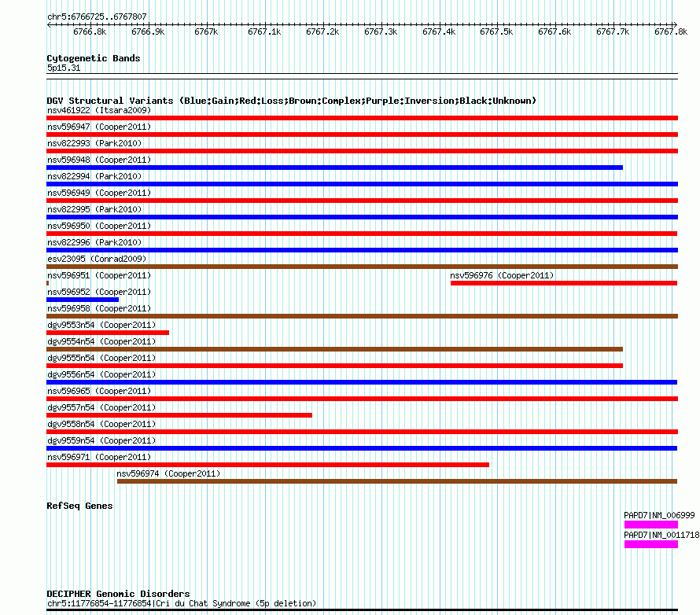700x615 pixels.
Task: Open nsv822993 (Park2010) label
Action: [94, 143]
